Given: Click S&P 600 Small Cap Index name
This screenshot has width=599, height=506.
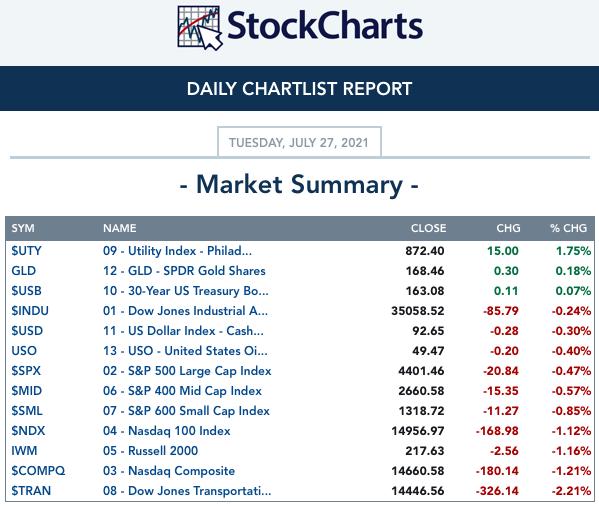Looking at the screenshot, I should tap(186, 411).
